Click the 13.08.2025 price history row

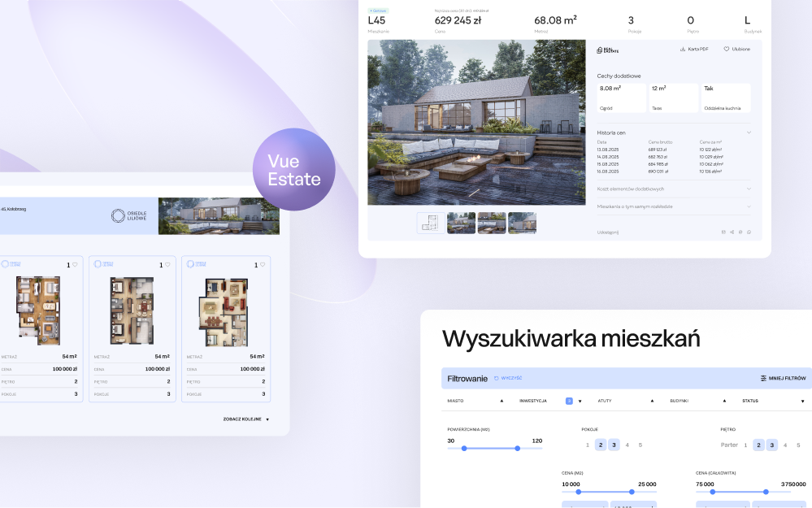pos(659,150)
